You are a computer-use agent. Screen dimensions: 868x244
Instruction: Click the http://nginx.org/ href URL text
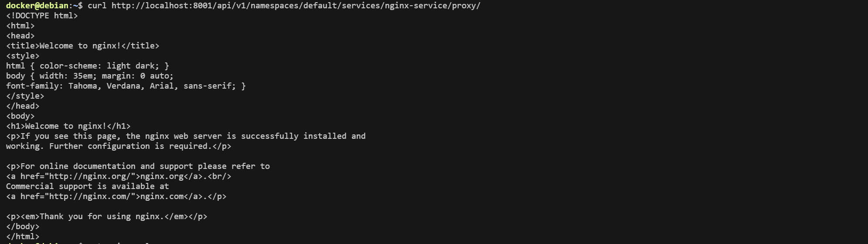click(89, 176)
